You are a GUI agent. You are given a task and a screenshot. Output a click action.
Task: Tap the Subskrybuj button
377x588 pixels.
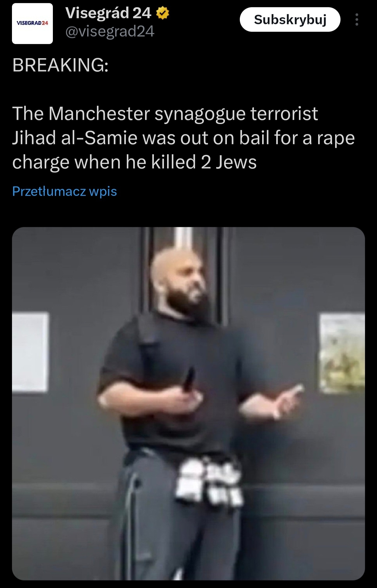pos(290,20)
